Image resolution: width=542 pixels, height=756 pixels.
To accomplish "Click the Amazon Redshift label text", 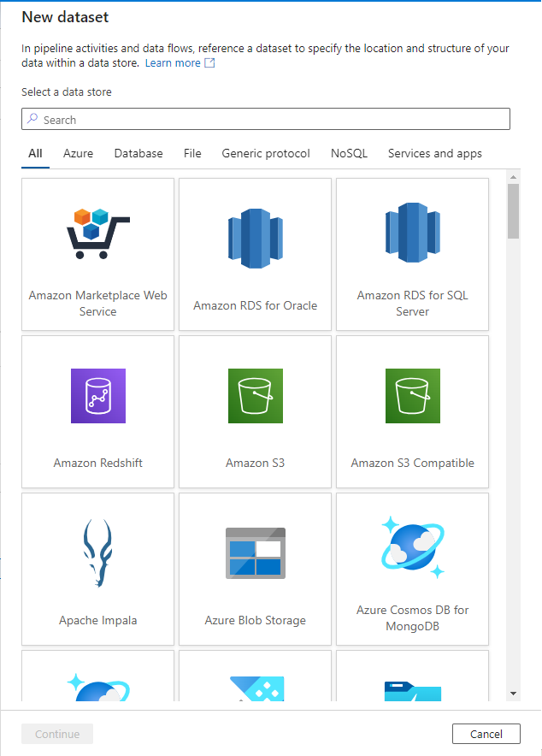I will coord(97,463).
